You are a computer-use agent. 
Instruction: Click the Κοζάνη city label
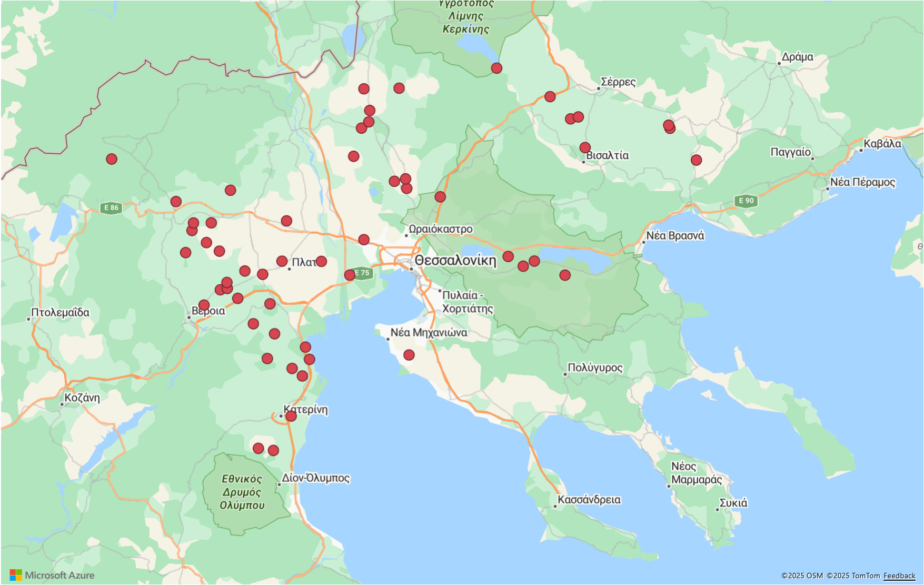82,398
